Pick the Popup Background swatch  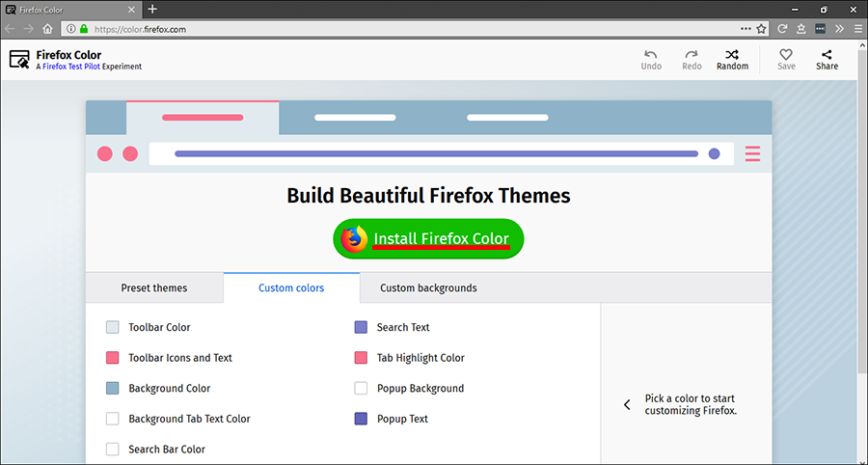(361, 388)
